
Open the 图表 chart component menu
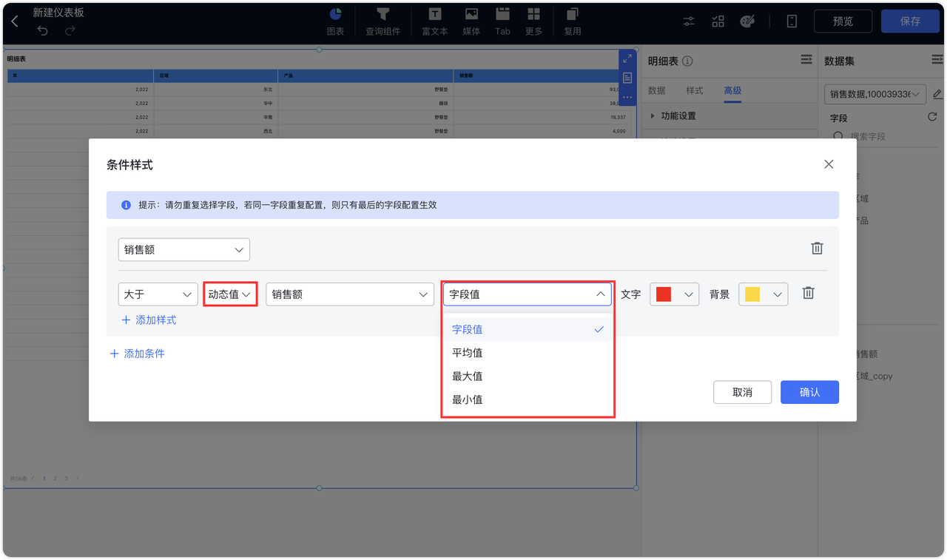335,21
